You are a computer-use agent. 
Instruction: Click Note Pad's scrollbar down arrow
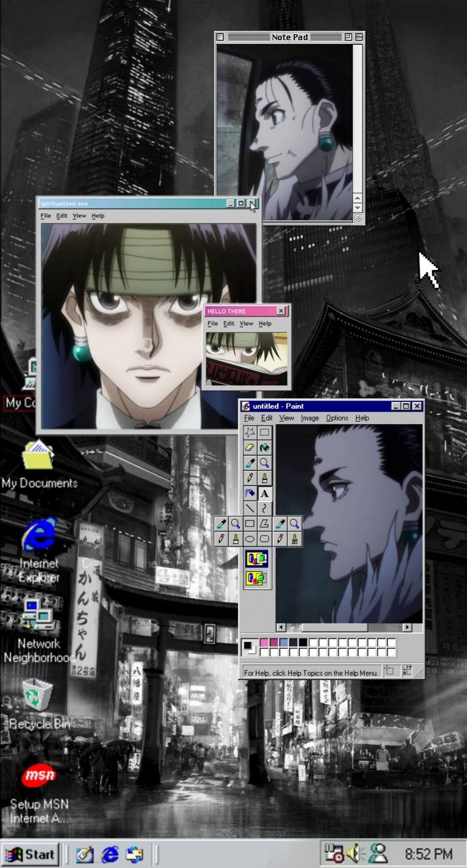pyautogui.click(x=357, y=208)
